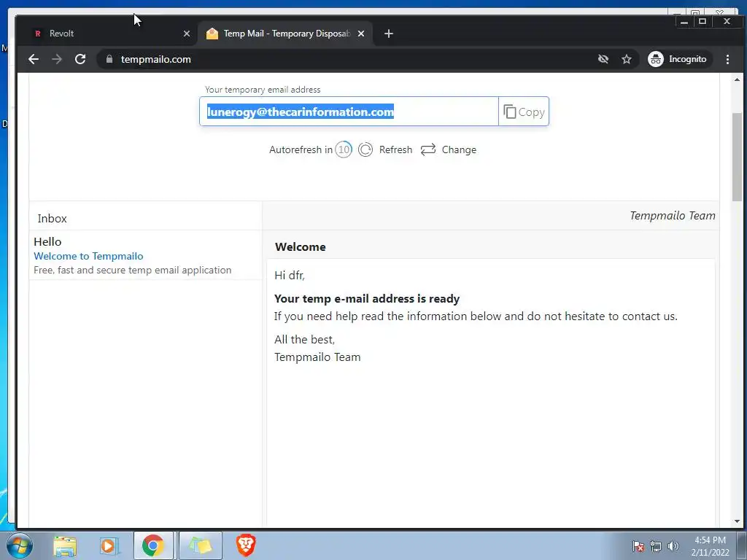Click the scrollbar down arrow
Image resolution: width=747 pixels, height=560 pixels.
pos(737,521)
